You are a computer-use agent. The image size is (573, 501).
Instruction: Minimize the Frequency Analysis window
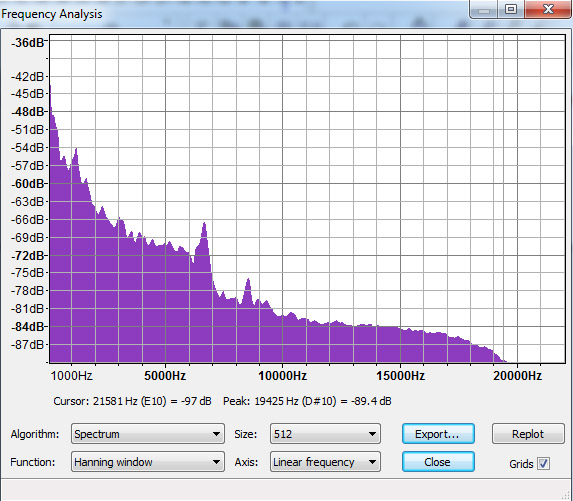point(483,9)
